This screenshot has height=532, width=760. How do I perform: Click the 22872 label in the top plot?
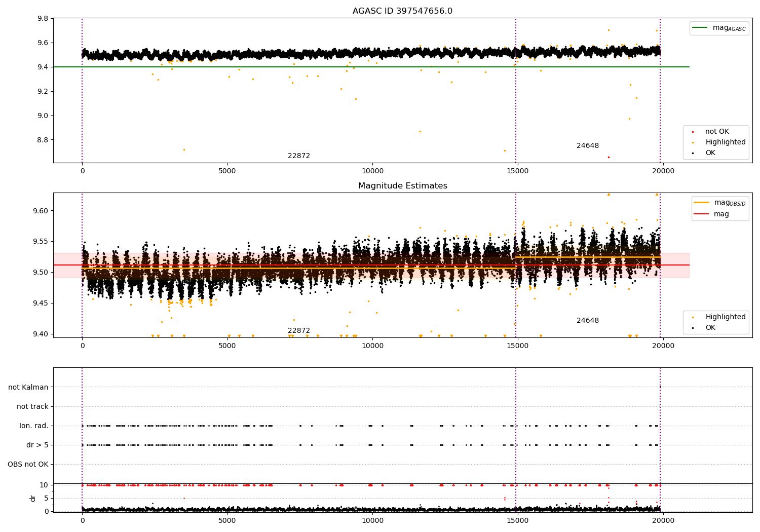pos(299,156)
